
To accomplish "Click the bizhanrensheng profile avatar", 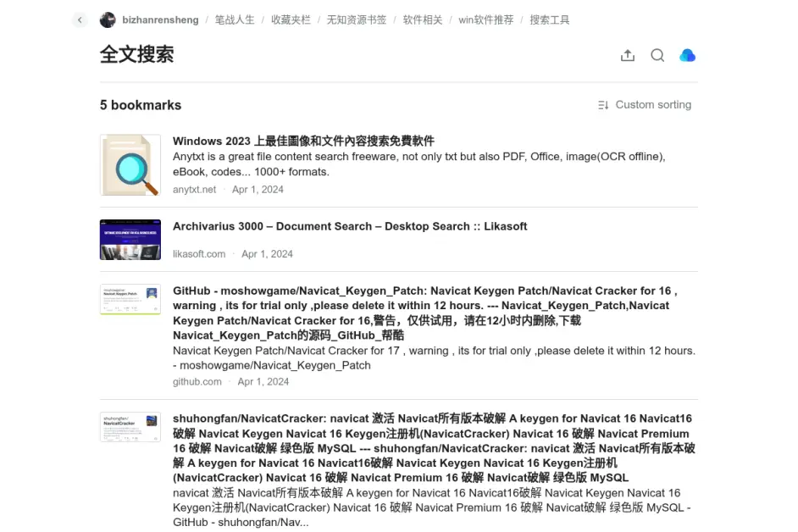I will pyautogui.click(x=108, y=19).
